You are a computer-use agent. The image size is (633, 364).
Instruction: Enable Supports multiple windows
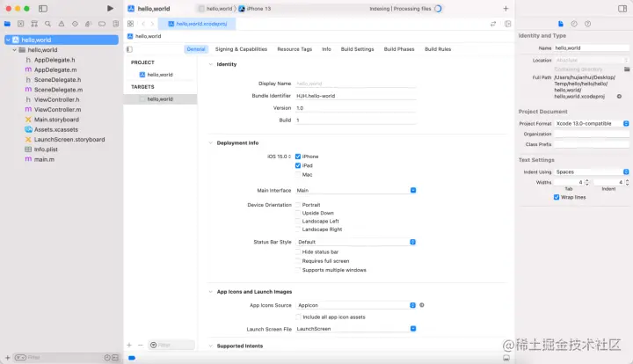(x=298, y=270)
